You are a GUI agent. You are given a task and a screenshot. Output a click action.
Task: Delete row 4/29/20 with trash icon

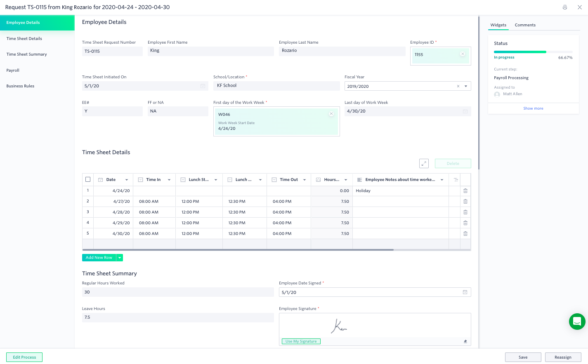[x=465, y=223]
